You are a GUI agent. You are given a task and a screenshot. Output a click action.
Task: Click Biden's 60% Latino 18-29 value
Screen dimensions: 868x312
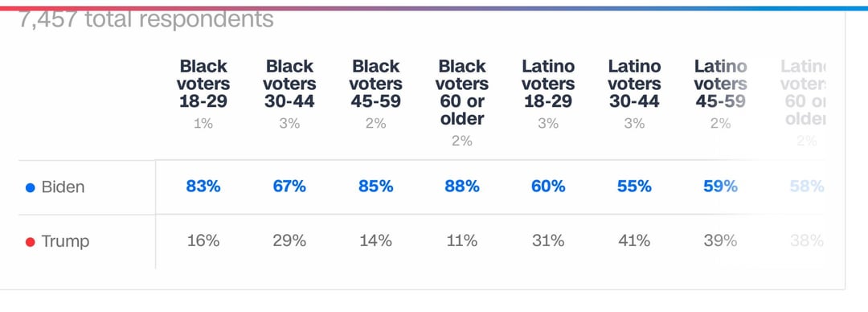[x=548, y=187]
